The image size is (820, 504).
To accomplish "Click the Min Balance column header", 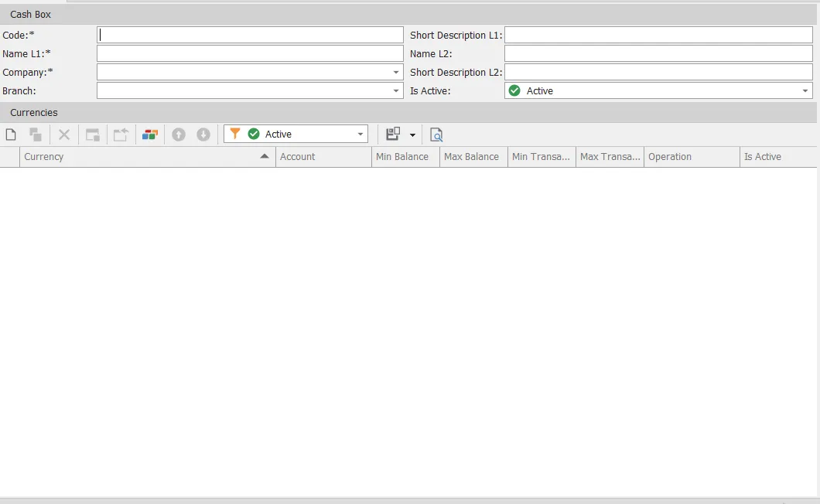I will pos(405,157).
